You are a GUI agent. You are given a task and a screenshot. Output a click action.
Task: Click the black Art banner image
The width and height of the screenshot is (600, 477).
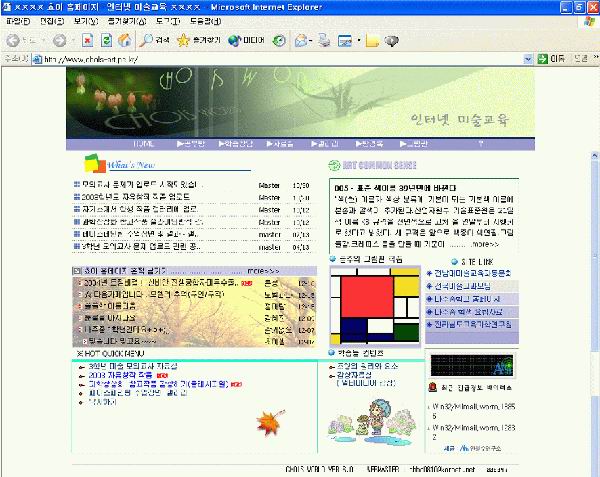coord(472,365)
